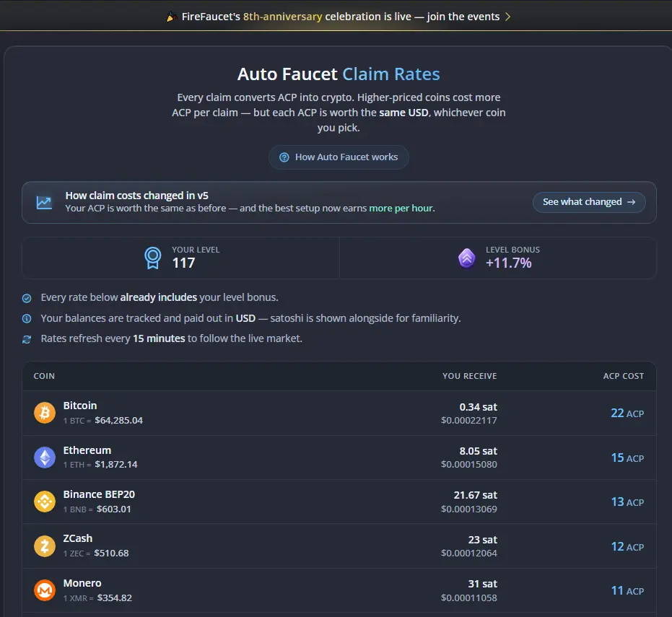672x617 pixels.
Task: Open the 8th-anniversary celebration banner link
Action: (339, 17)
